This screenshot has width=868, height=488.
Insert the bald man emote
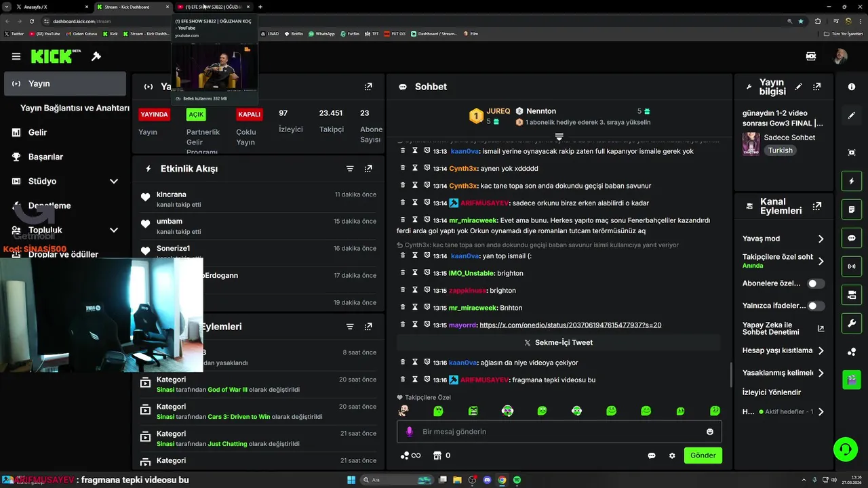point(403,411)
